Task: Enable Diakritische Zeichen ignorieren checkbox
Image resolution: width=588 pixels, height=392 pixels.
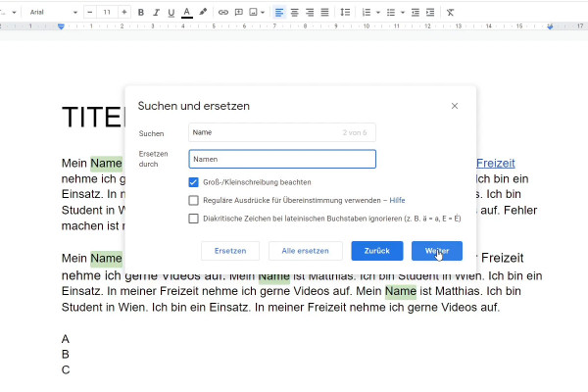Action: point(193,219)
